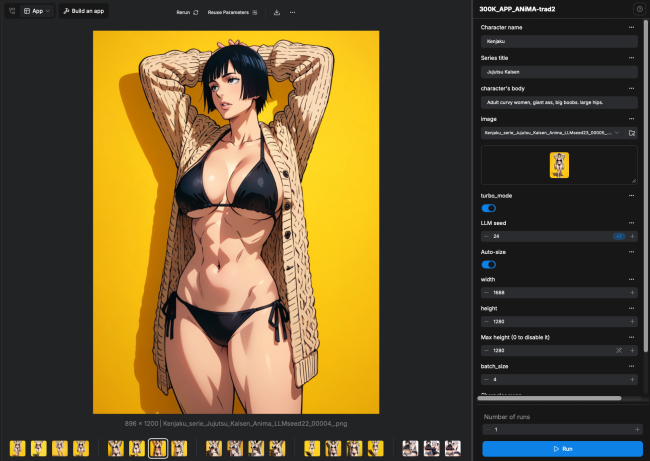This screenshot has width=650, height=461.
Task: Select the first thumbnail in the bottom history strip
Action: point(17,449)
